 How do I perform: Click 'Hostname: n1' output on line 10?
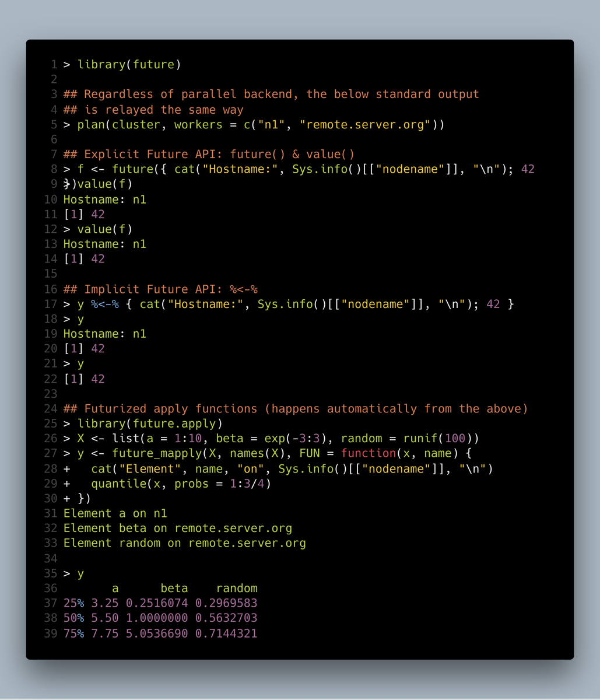[x=105, y=199]
